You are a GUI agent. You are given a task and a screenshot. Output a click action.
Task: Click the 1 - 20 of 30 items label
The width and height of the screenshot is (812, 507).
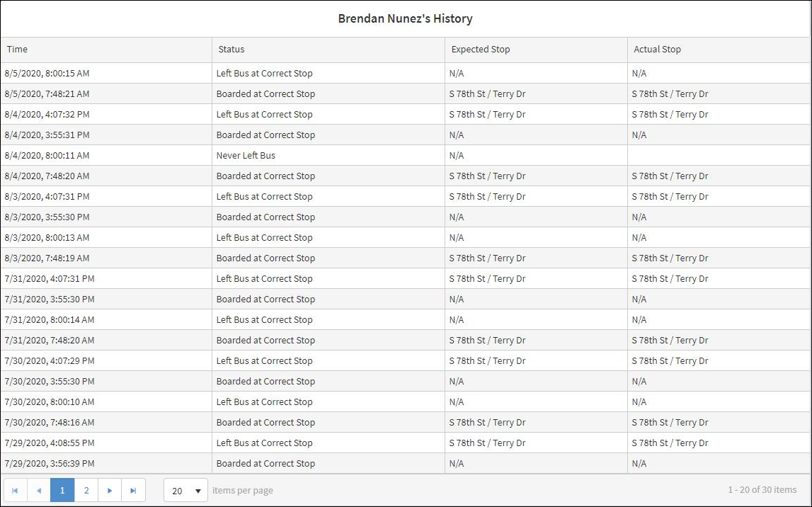tap(762, 490)
